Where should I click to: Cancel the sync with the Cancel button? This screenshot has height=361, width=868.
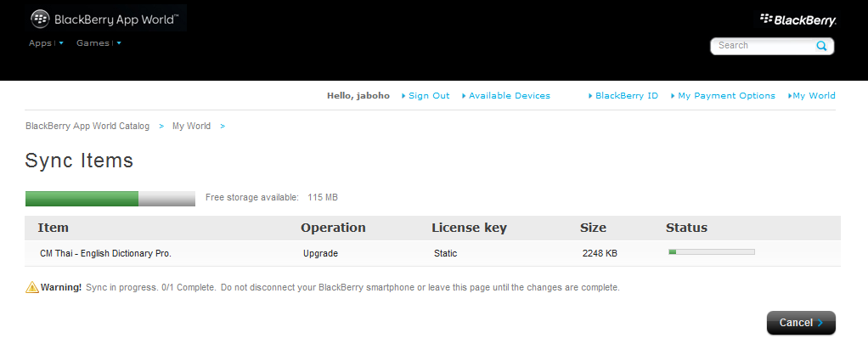[801, 323]
